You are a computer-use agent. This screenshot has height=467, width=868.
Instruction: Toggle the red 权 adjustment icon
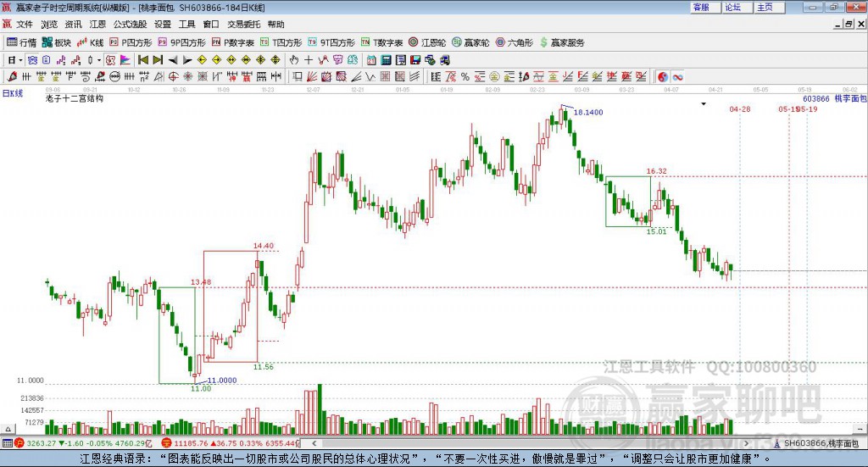[x=110, y=60]
